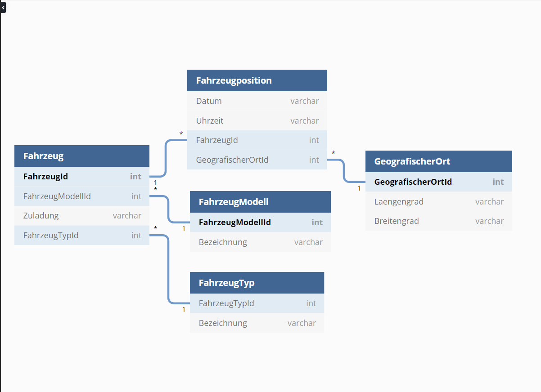Select the Fahrzeugposition table header
The image size is (541, 392).
[x=257, y=80]
